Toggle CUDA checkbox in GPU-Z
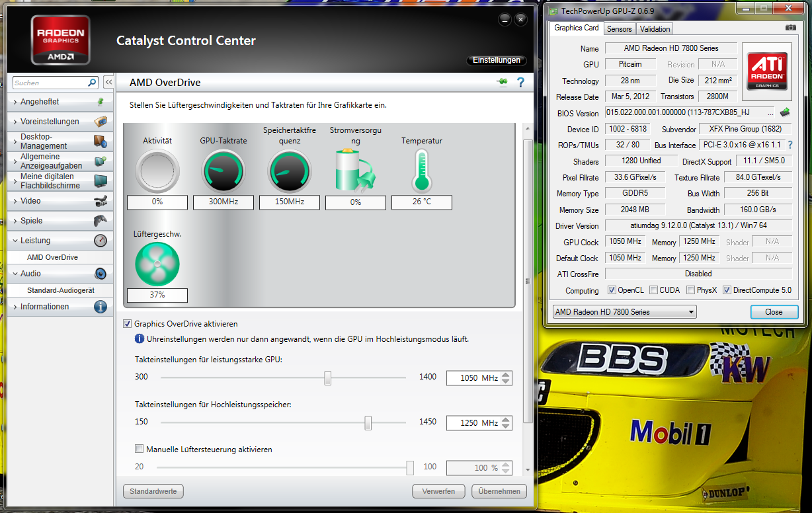 653,290
